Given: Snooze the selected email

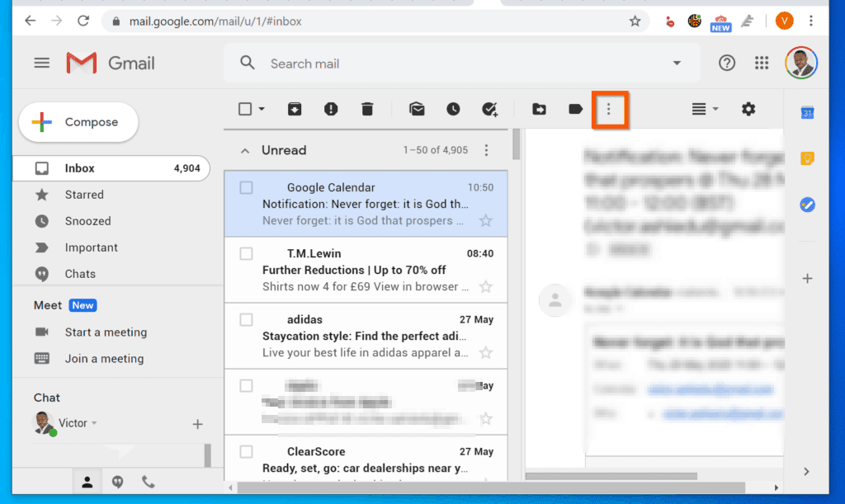Looking at the screenshot, I should click(x=453, y=108).
